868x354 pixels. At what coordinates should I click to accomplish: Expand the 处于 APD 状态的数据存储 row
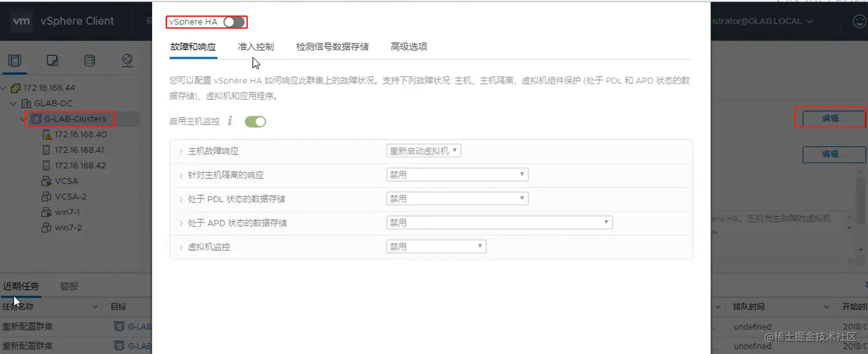click(181, 223)
